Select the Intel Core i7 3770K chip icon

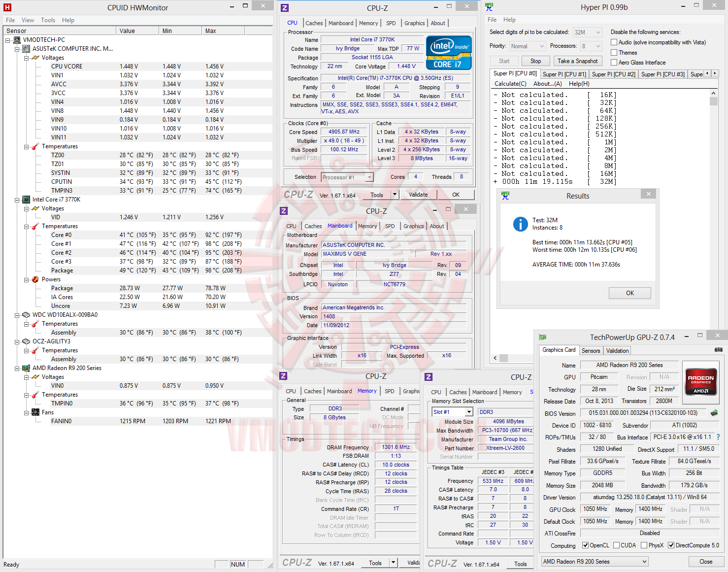(x=26, y=200)
